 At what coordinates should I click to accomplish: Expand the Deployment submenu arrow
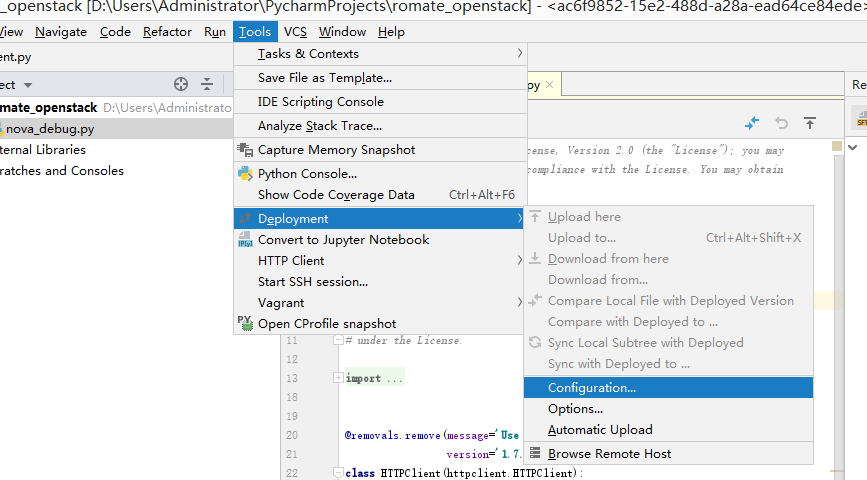click(519, 218)
